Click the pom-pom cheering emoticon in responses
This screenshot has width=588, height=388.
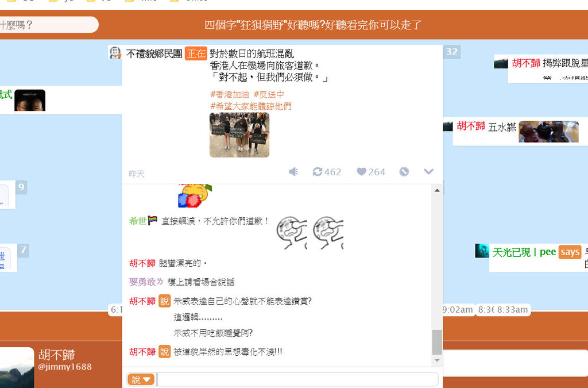click(x=195, y=195)
